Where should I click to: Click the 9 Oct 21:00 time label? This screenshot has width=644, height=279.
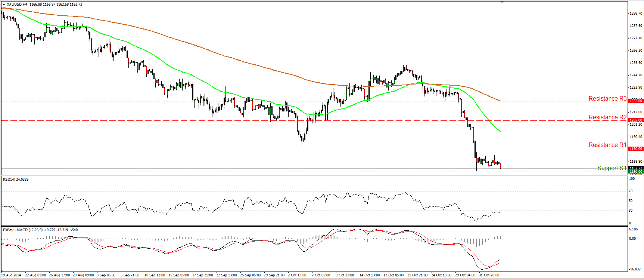tap(345, 275)
